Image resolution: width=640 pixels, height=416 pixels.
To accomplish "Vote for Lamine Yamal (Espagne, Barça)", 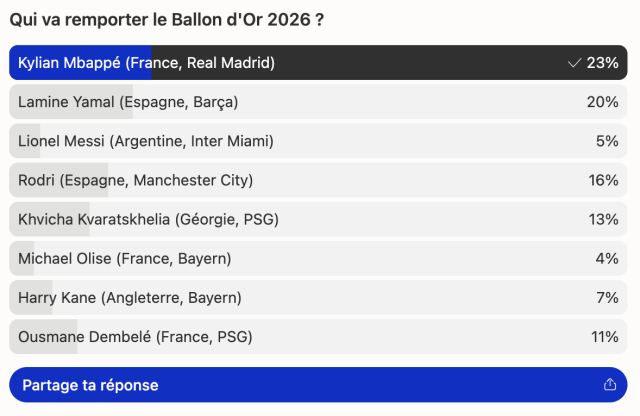I will pyautogui.click(x=318, y=102).
